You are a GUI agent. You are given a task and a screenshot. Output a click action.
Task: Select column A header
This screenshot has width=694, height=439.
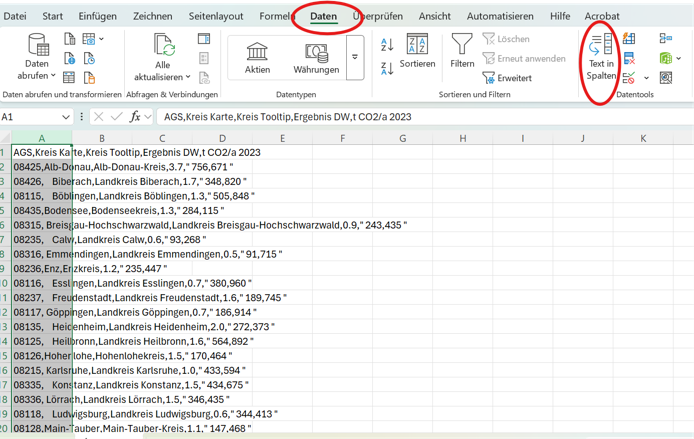42,139
